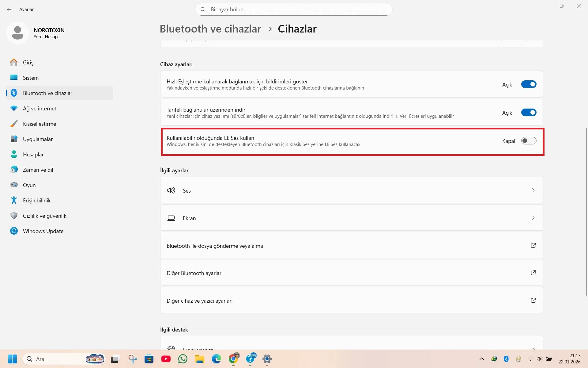This screenshot has height=368, width=588.
Task: Click the Bir ayar bulun search field
Action: (x=293, y=10)
